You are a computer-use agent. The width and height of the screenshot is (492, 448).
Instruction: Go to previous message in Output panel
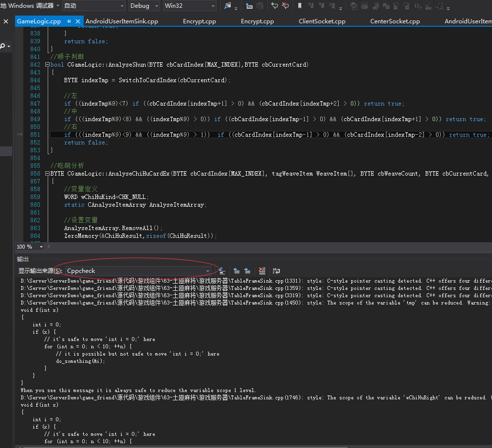coord(237,271)
